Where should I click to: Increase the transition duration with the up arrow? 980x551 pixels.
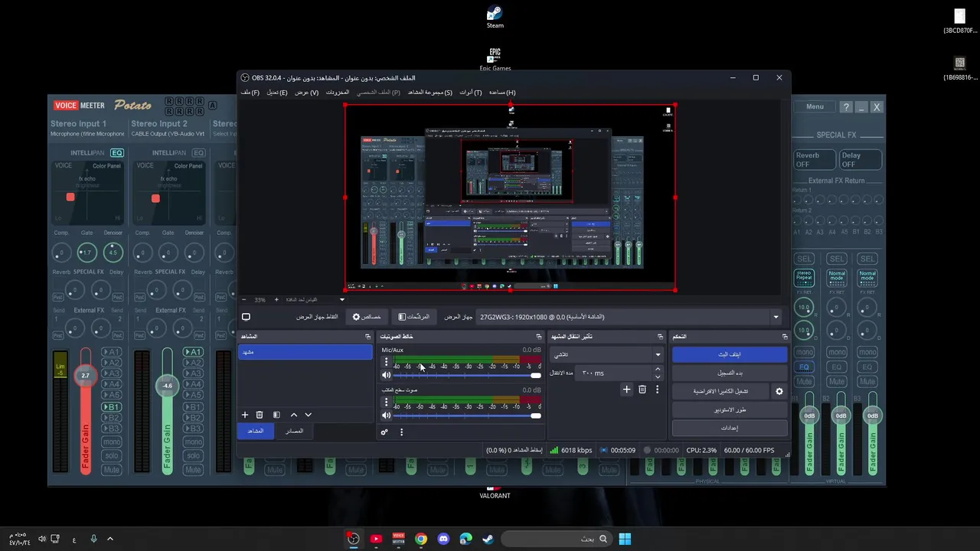(x=658, y=370)
